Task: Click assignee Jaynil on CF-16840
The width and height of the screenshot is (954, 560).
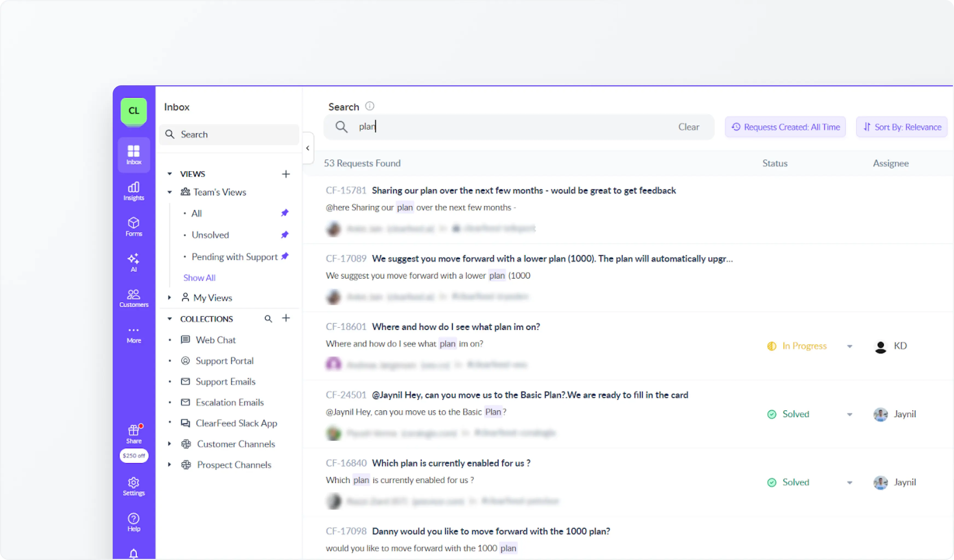Action: [x=895, y=482]
